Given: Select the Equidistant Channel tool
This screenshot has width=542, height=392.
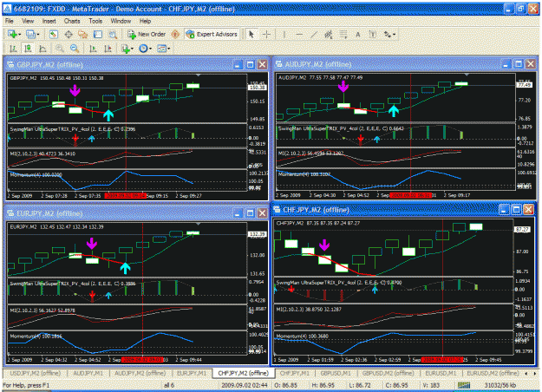Looking at the screenshot, I should click(329, 34).
